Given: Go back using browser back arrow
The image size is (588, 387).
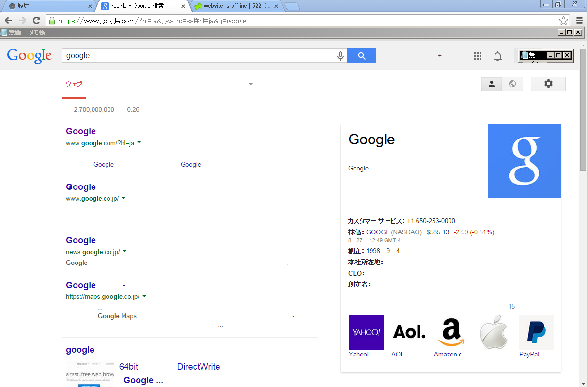Looking at the screenshot, I should (x=8, y=21).
